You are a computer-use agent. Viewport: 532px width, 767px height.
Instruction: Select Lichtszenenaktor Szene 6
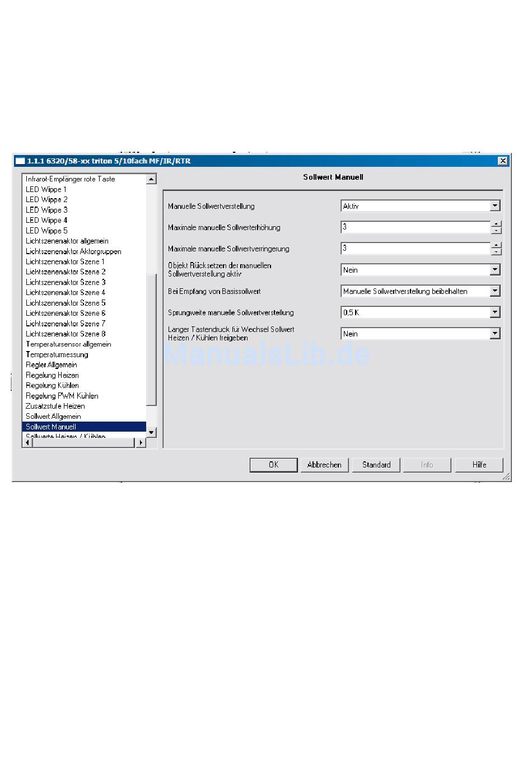pyautogui.click(x=66, y=313)
